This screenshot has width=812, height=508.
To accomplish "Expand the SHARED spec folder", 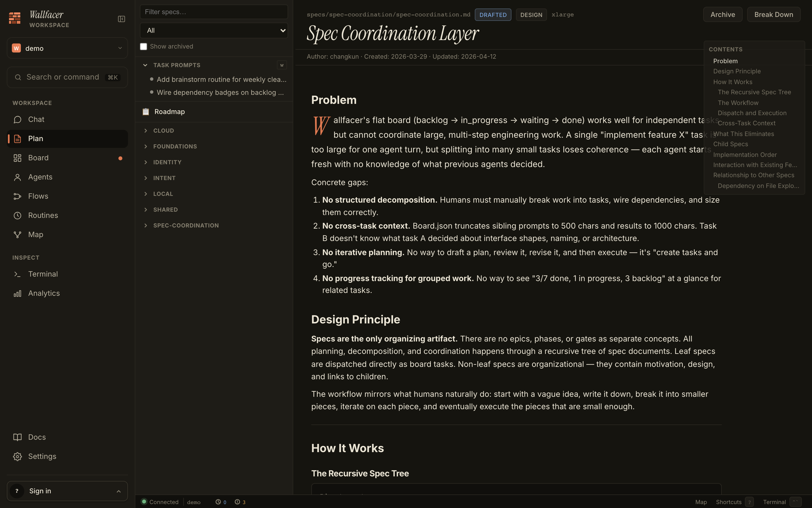I will [x=145, y=210].
